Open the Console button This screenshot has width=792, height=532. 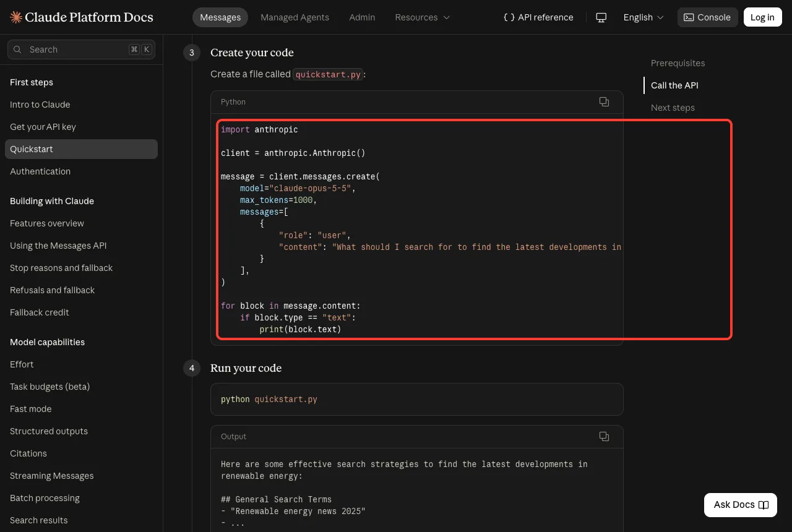707,17
